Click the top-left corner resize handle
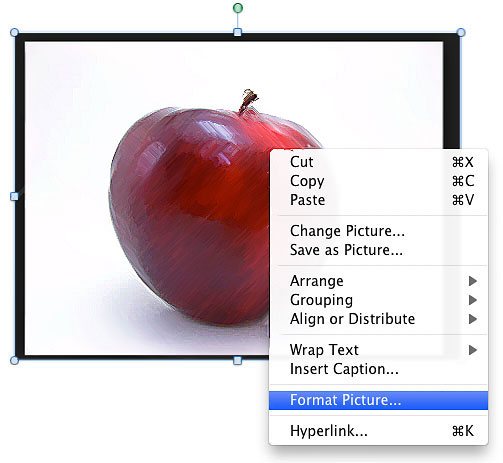503x463 pixels. (x=14, y=32)
